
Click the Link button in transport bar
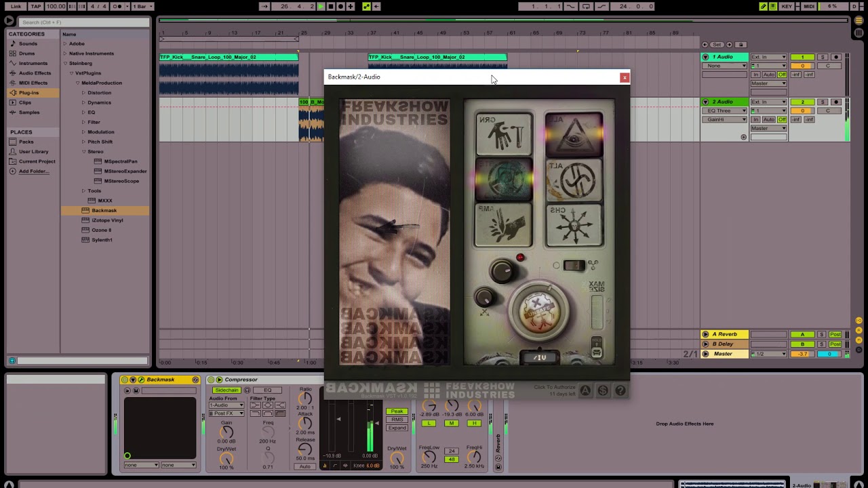coord(16,6)
